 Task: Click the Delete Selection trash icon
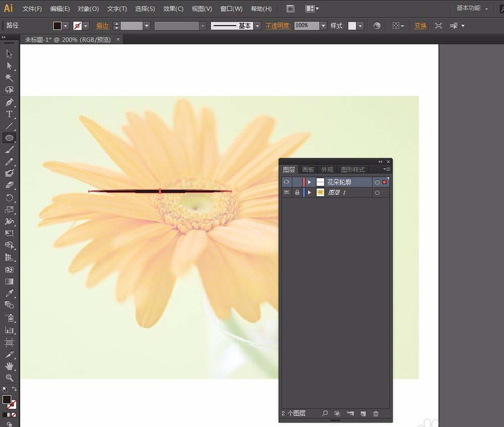pyautogui.click(x=375, y=413)
